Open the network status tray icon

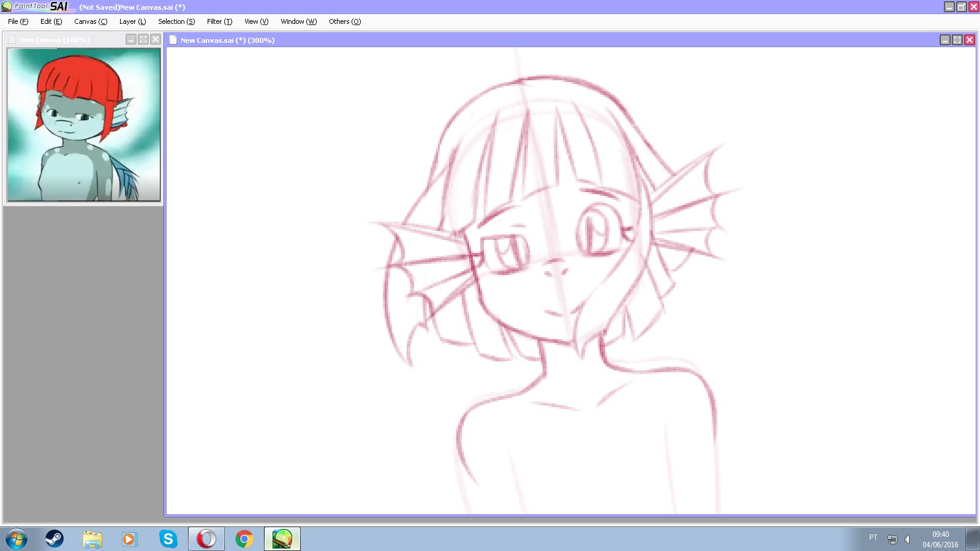(892, 539)
